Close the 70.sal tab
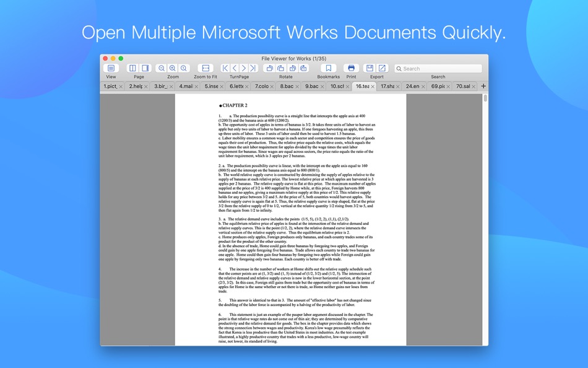This screenshot has width=588, height=368. pos(473,86)
